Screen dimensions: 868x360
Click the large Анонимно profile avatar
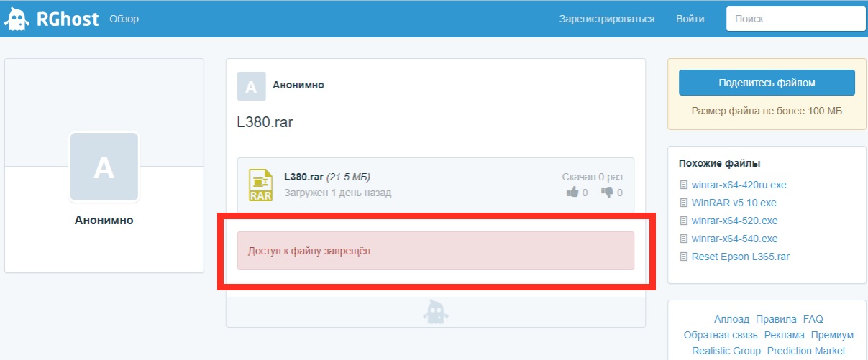(x=104, y=167)
